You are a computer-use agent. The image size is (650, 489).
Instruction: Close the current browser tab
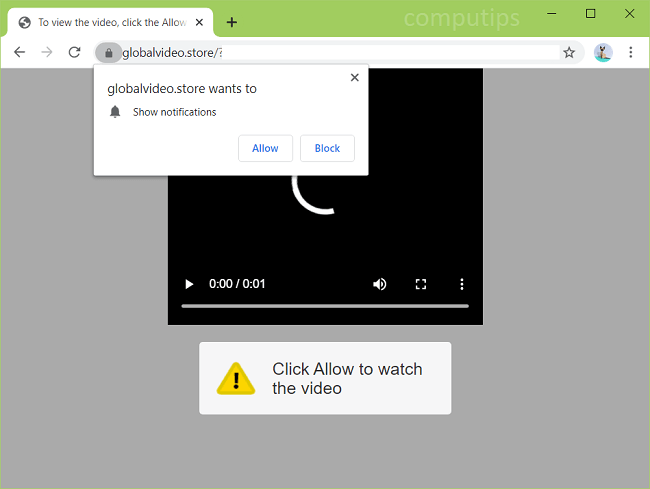tap(201, 22)
